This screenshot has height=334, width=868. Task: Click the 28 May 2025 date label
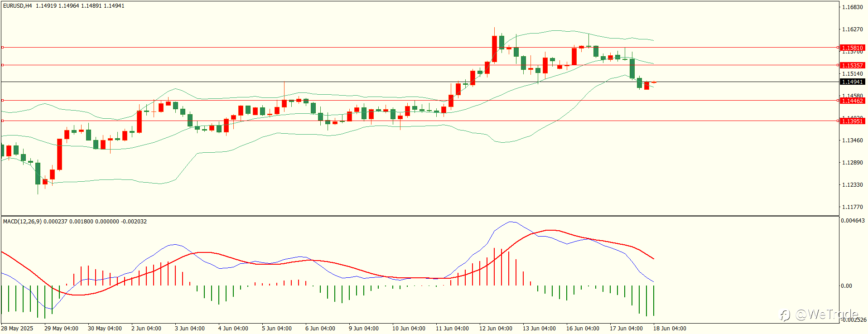[17, 329]
